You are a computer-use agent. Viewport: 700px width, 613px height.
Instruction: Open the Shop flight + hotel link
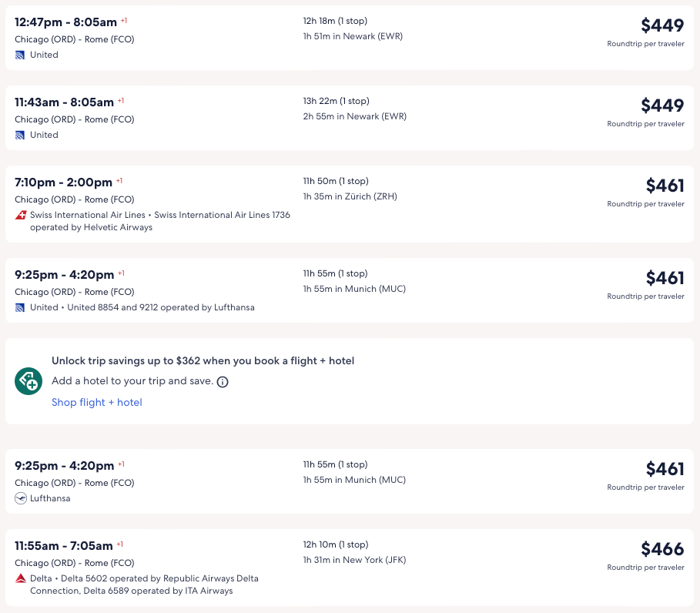[97, 402]
